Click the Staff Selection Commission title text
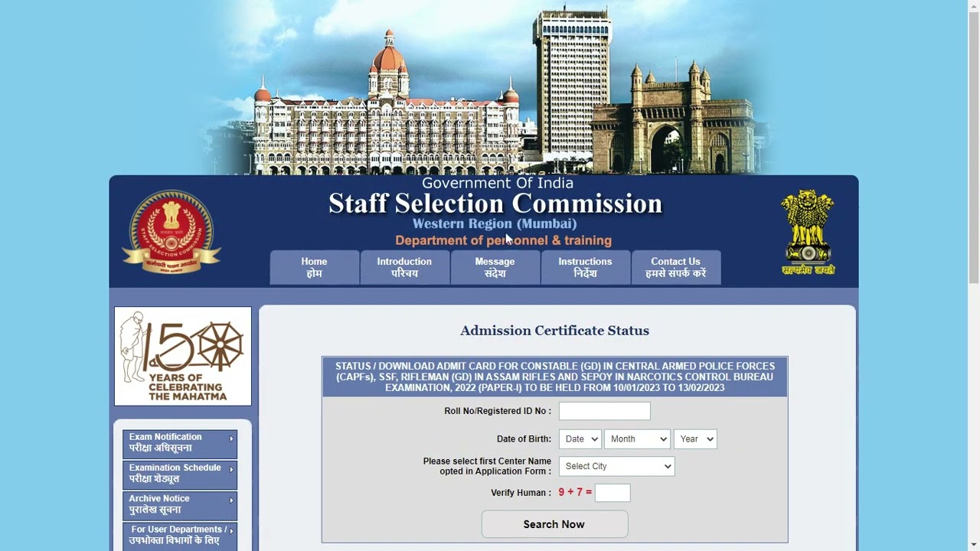The width and height of the screenshot is (980, 551). click(x=495, y=204)
